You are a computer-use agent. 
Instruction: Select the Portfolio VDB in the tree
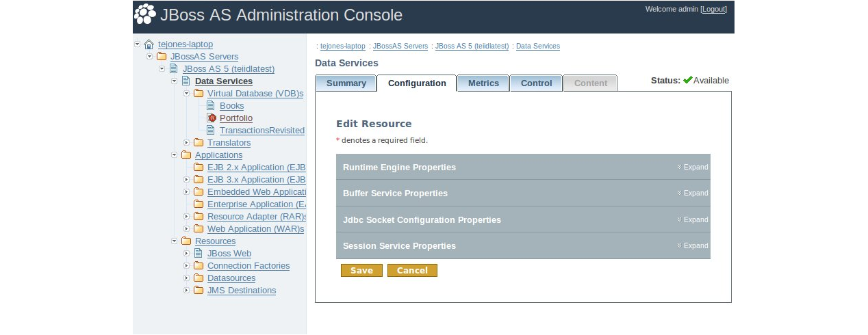point(236,118)
